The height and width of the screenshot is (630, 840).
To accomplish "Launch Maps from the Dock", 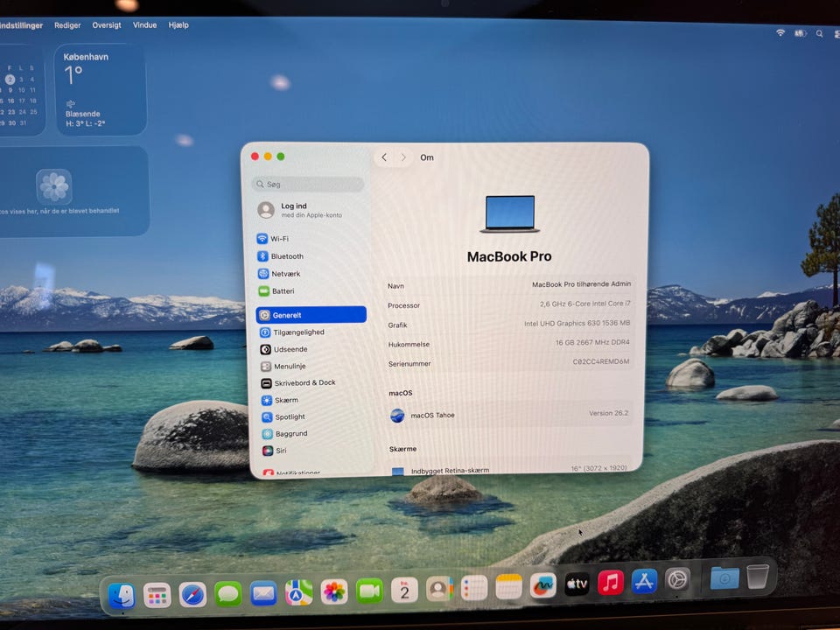I will pos(299,592).
